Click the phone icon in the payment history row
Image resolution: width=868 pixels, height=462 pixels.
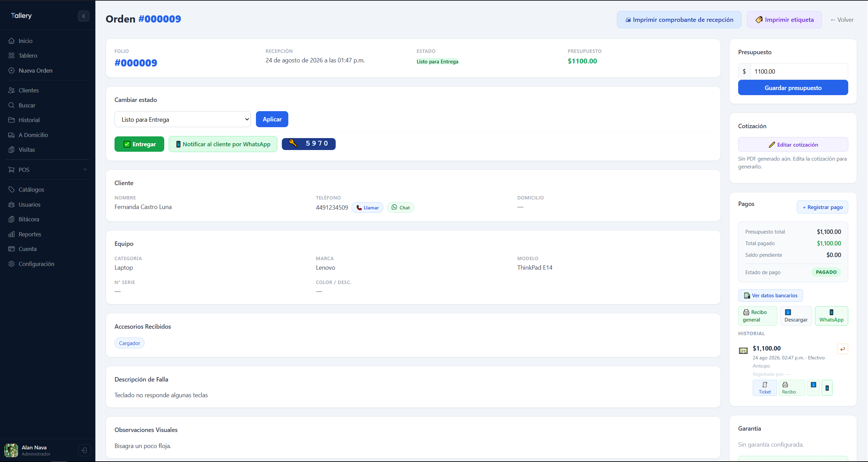click(x=827, y=388)
